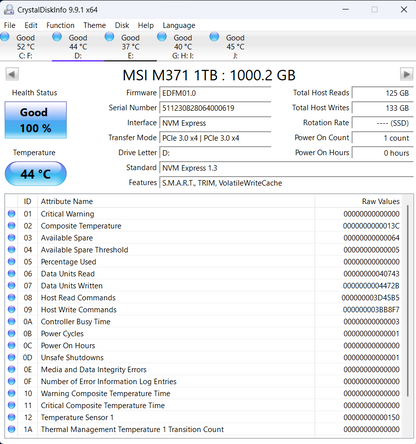
Task: Click Rotation Rate value (SSD)
Action: (383, 123)
